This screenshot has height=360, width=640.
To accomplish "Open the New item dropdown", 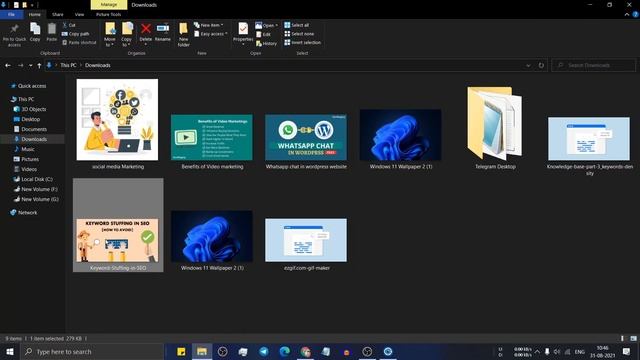I will coord(209,25).
